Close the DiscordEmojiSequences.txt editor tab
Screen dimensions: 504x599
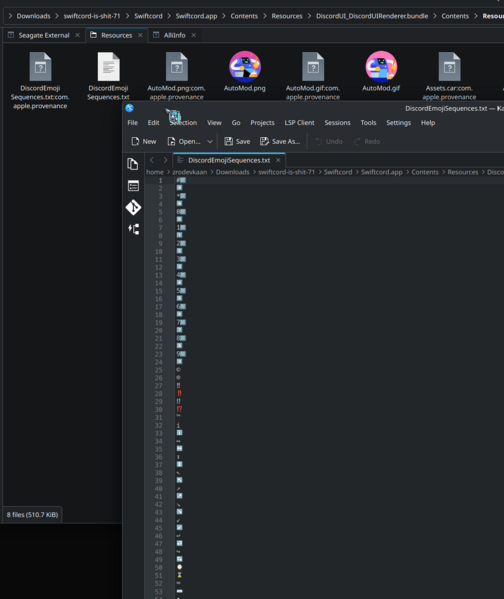pos(278,160)
